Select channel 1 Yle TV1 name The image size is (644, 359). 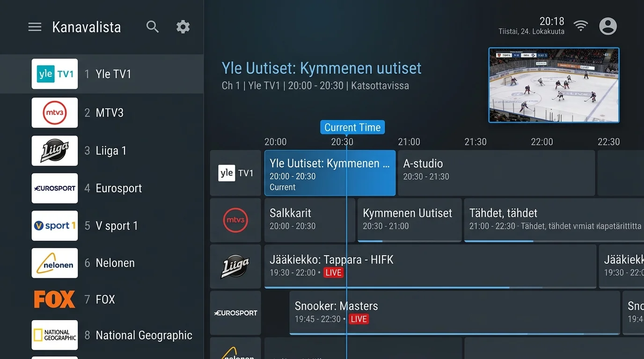113,74
